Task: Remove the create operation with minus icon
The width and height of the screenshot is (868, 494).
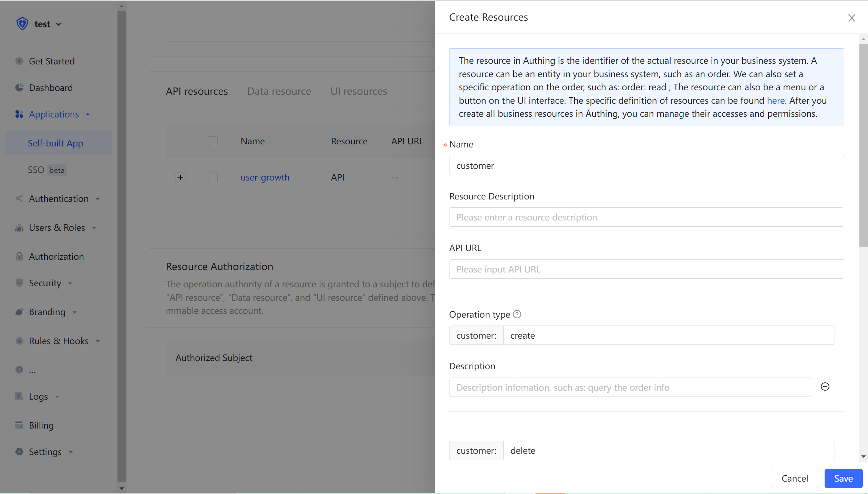Action: pyautogui.click(x=825, y=387)
